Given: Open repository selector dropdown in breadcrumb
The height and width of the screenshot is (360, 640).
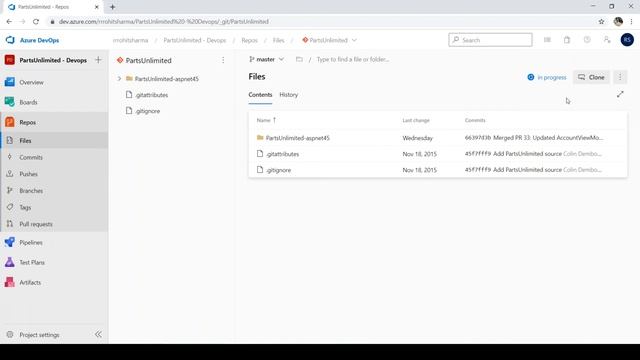Looking at the screenshot, I should click(329, 40).
